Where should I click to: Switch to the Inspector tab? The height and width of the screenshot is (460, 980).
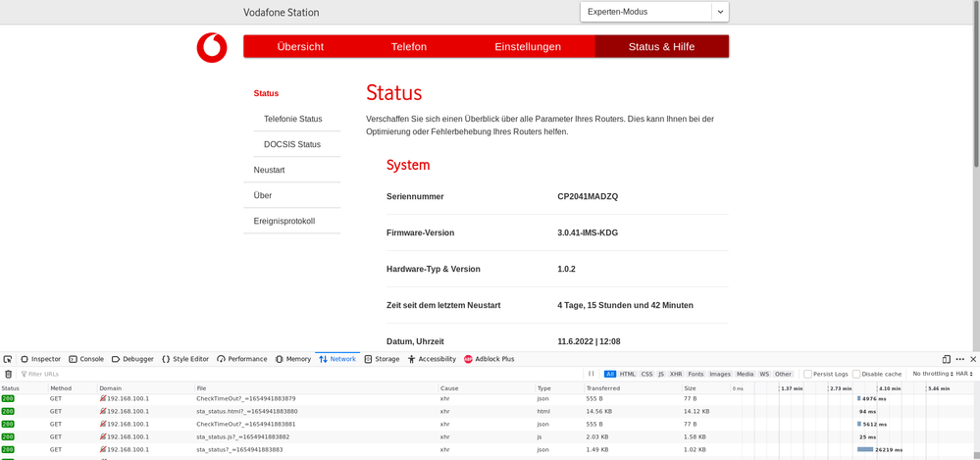click(x=40, y=359)
